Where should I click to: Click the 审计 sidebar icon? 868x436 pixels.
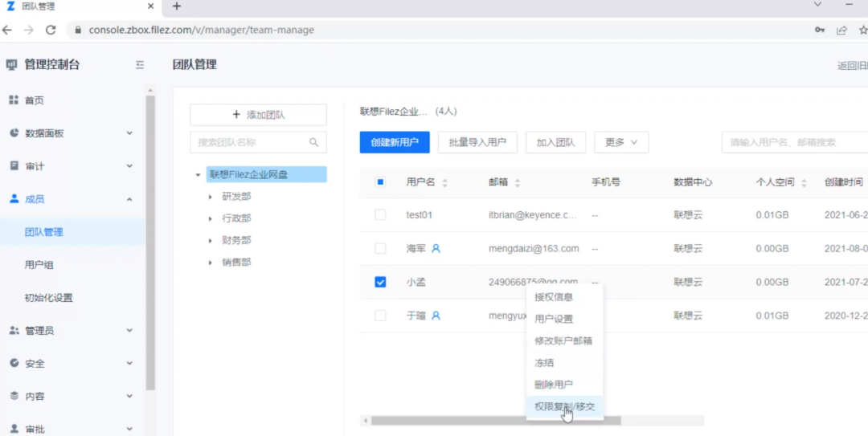[14, 166]
